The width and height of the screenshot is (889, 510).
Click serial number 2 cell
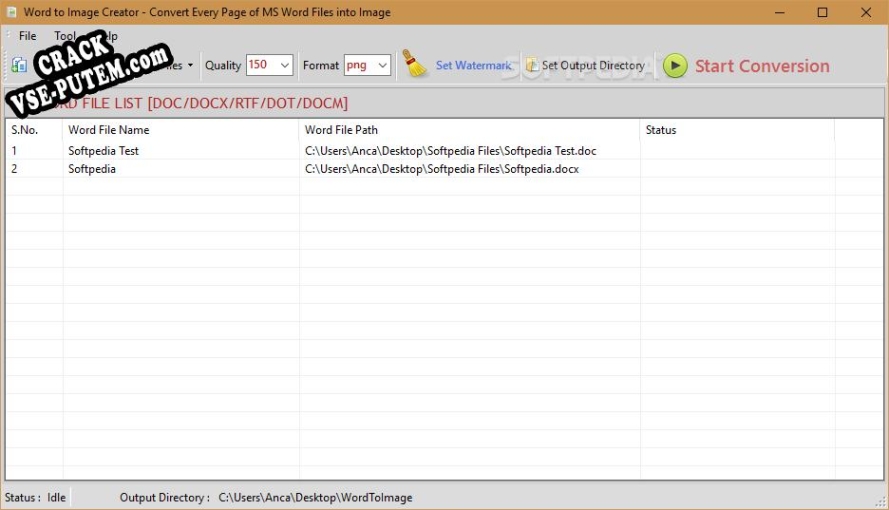[14, 169]
